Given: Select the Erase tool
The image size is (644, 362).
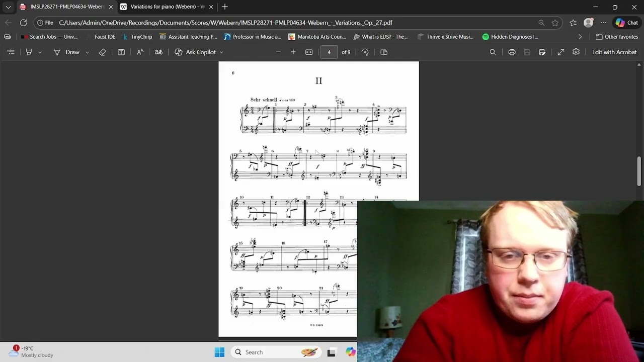Looking at the screenshot, I should [x=102, y=52].
